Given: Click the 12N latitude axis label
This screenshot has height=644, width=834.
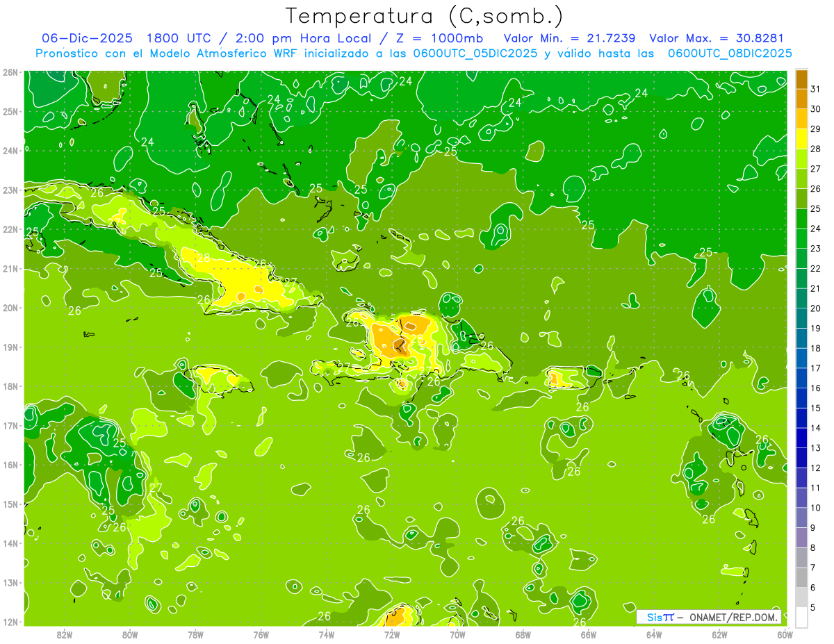Looking at the screenshot, I should pos(10,622).
